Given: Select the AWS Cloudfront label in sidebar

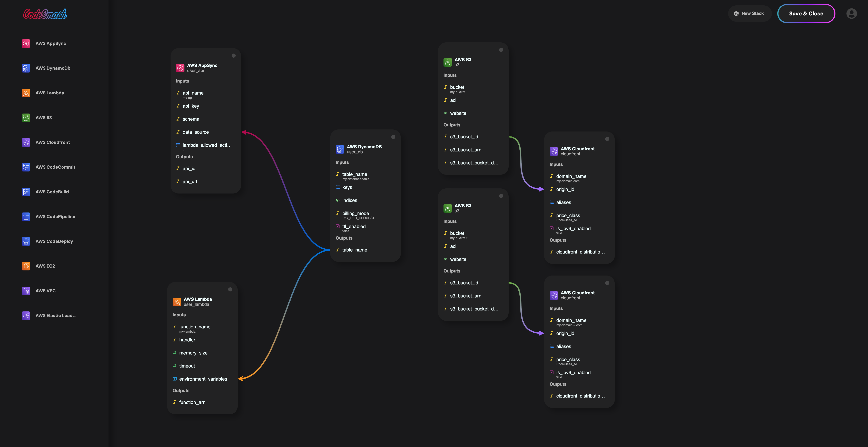Looking at the screenshot, I should click(x=53, y=142).
